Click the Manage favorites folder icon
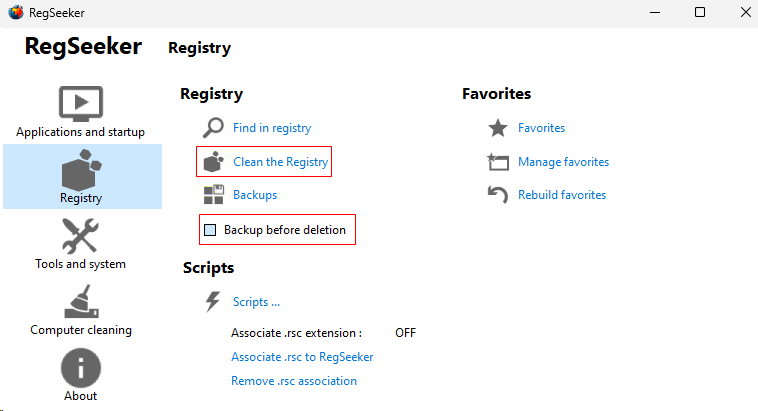 (x=497, y=162)
